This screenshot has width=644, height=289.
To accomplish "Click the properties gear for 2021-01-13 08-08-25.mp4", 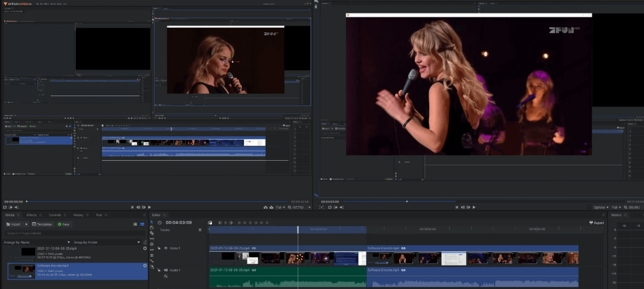I will click(x=145, y=248).
